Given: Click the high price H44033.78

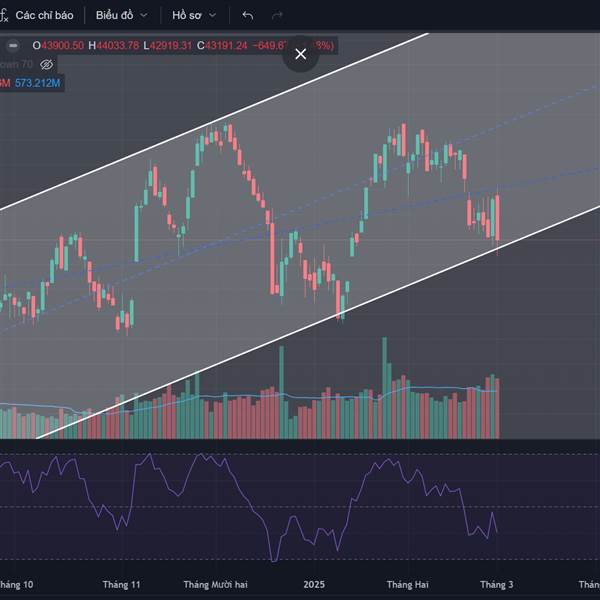Looking at the screenshot, I should [x=114, y=46].
